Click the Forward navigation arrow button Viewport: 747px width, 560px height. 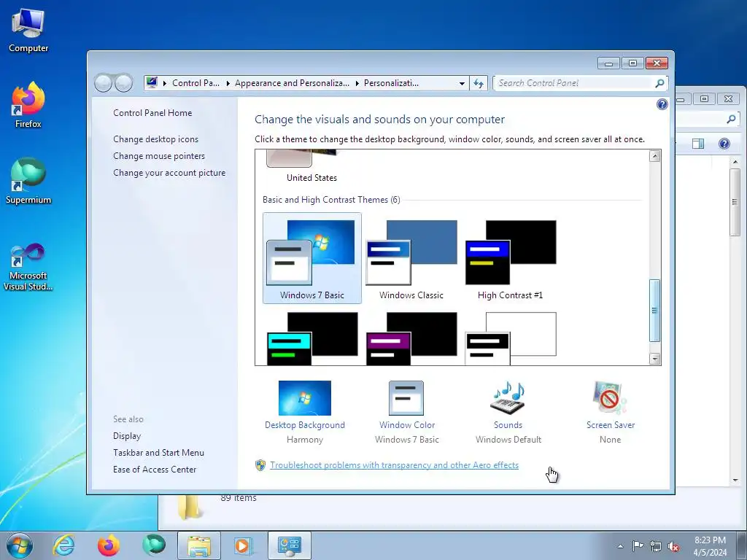pos(123,83)
